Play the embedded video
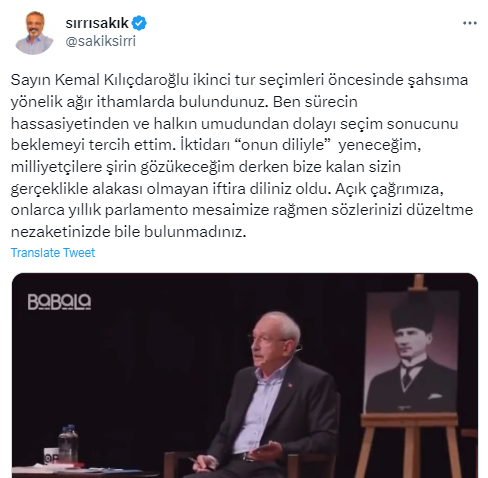This screenshot has height=478, width=488. click(245, 375)
